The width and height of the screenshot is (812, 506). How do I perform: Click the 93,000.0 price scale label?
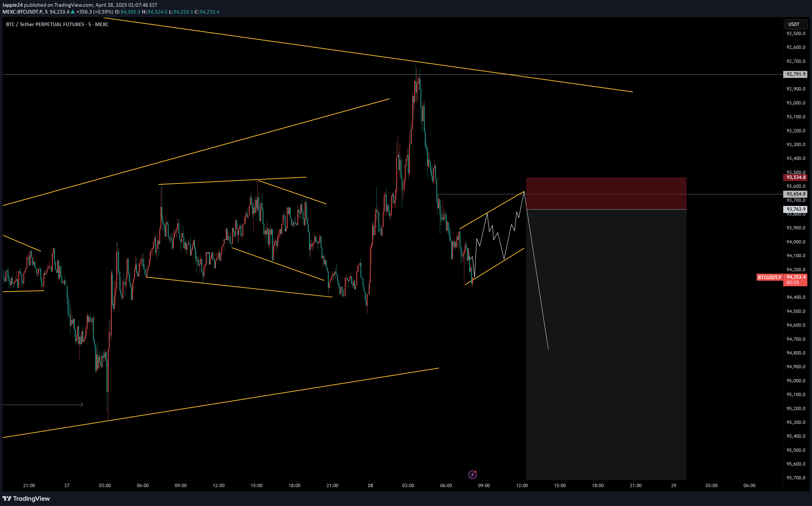pyautogui.click(x=796, y=103)
